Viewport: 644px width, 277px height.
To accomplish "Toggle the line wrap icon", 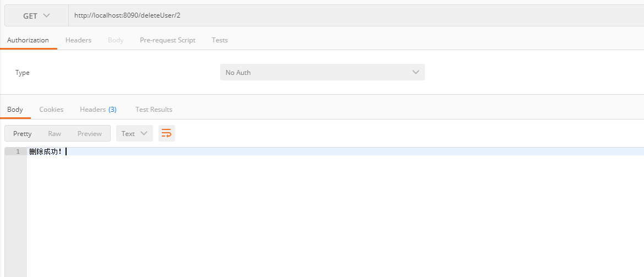I will click(166, 133).
